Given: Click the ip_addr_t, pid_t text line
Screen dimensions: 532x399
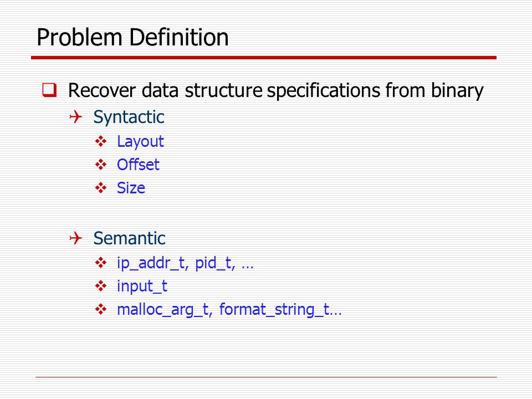Looking at the screenshot, I should click(x=185, y=263).
